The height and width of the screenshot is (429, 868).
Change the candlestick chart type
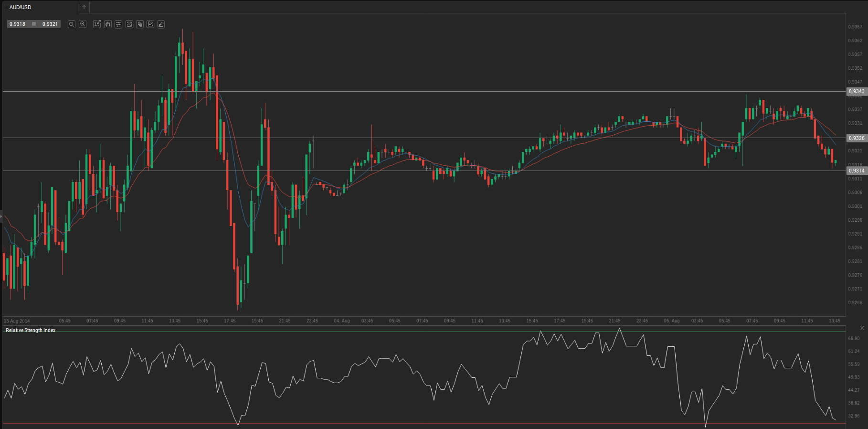click(108, 24)
